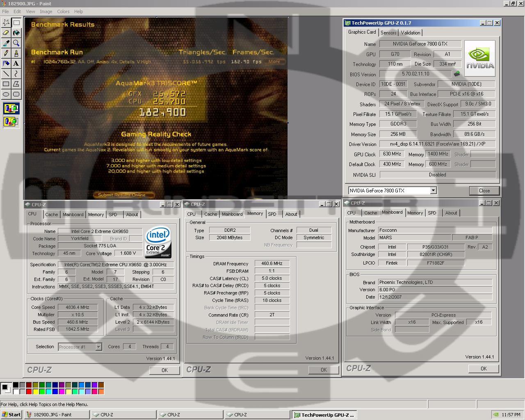The width and height of the screenshot is (525, 420).
Task: Choose the Ellipse shape tool
Action: tap(6, 94)
